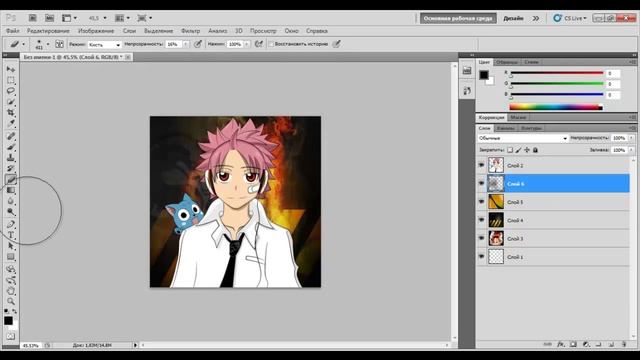640x360 pixels.
Task: Select the Eyedropper tool
Action: point(11,123)
